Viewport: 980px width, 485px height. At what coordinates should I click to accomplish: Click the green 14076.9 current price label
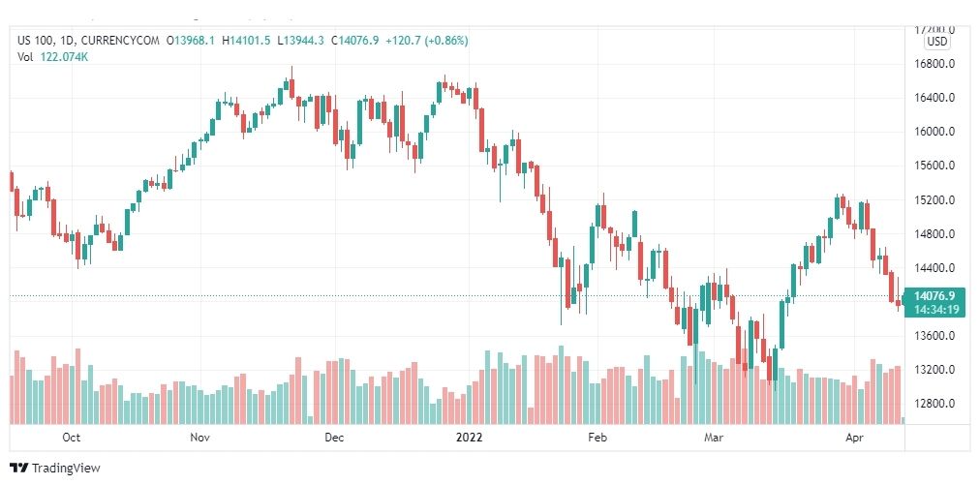pyautogui.click(x=934, y=295)
